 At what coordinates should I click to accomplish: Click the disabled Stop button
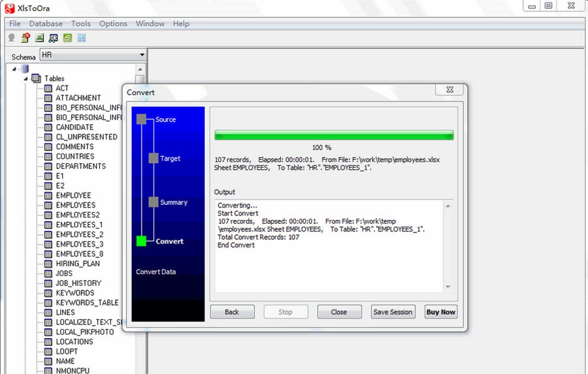click(x=286, y=312)
